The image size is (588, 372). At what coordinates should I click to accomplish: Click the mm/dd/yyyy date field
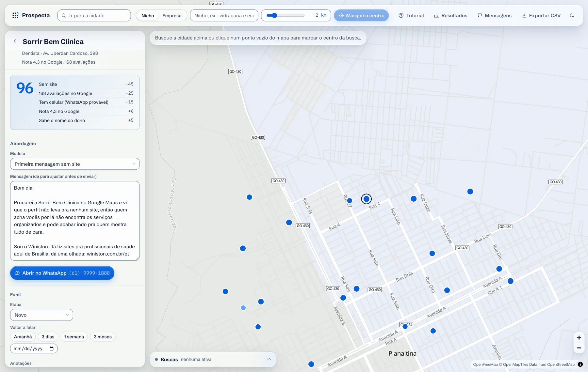[x=34, y=349]
